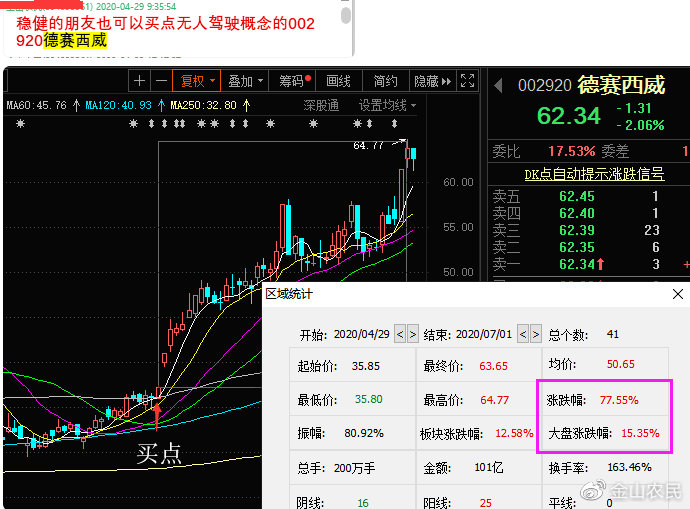Open the 叠加 overlay dropdown
Viewport: 690px width, 509px height.
click(245, 81)
